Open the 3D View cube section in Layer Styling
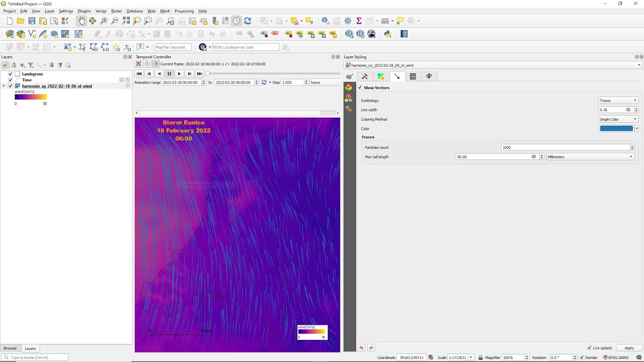644x362 pixels. [x=349, y=87]
